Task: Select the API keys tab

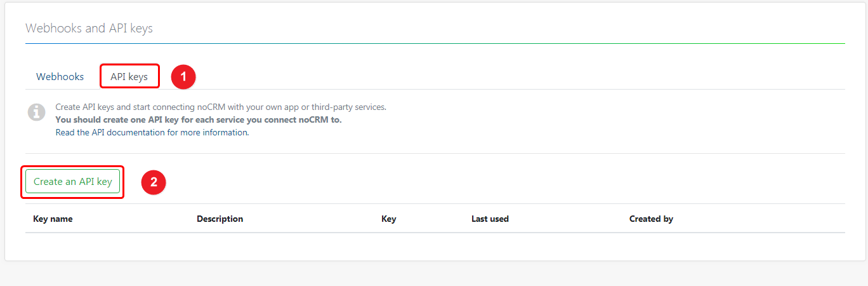Action: (x=129, y=77)
